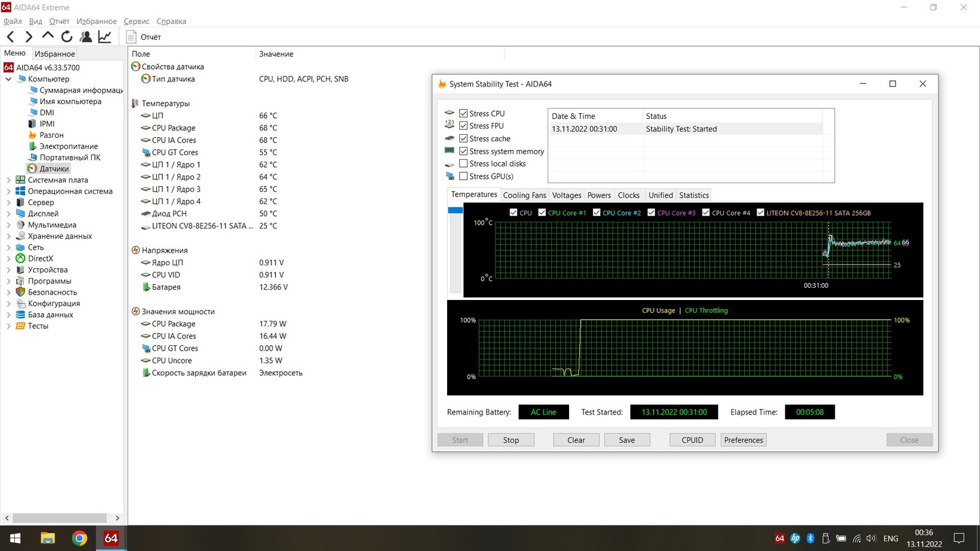Image resolution: width=980 pixels, height=551 pixels.
Task: Click the Forward navigation arrow in toolbar
Action: pyautogui.click(x=29, y=37)
